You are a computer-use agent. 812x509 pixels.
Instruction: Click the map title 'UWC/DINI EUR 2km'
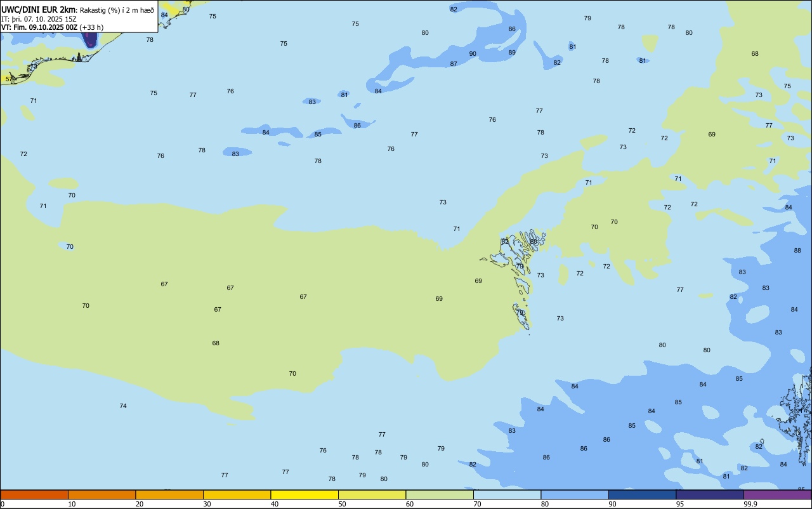39,10
